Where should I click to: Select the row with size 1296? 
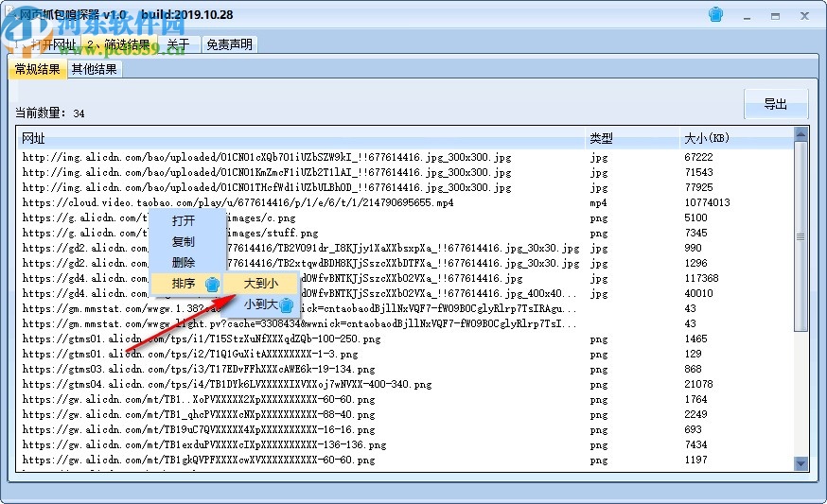pos(405,263)
